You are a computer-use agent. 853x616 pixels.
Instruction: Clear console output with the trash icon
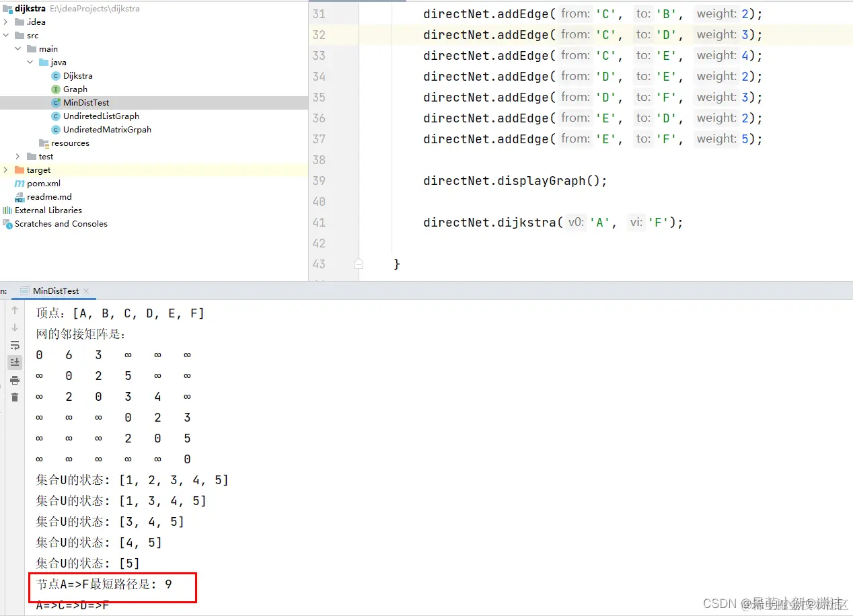pos(15,397)
